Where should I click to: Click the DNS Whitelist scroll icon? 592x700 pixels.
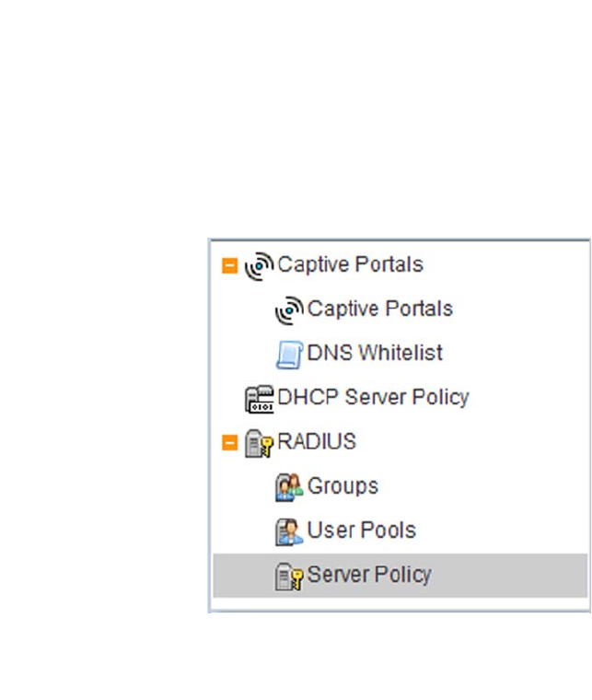[x=289, y=354]
